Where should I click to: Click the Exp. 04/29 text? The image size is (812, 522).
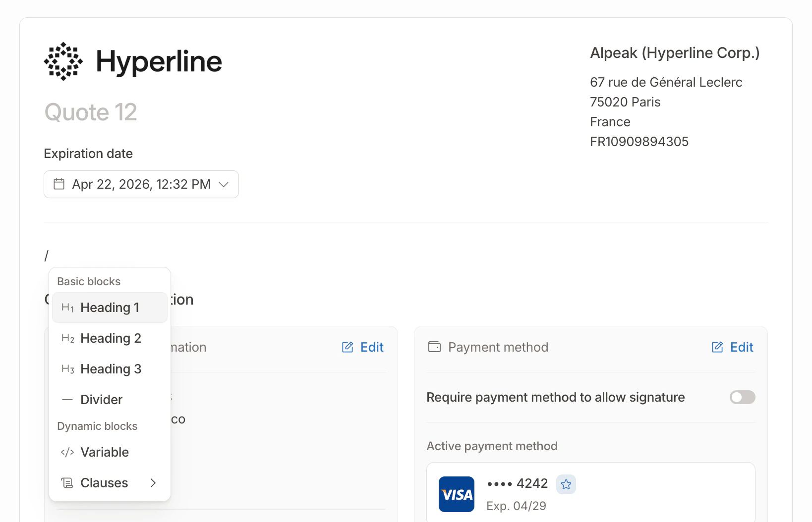516,506
